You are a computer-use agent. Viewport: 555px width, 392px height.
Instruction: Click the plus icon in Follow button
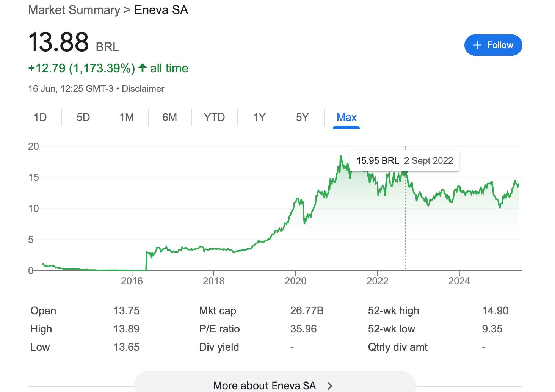477,45
